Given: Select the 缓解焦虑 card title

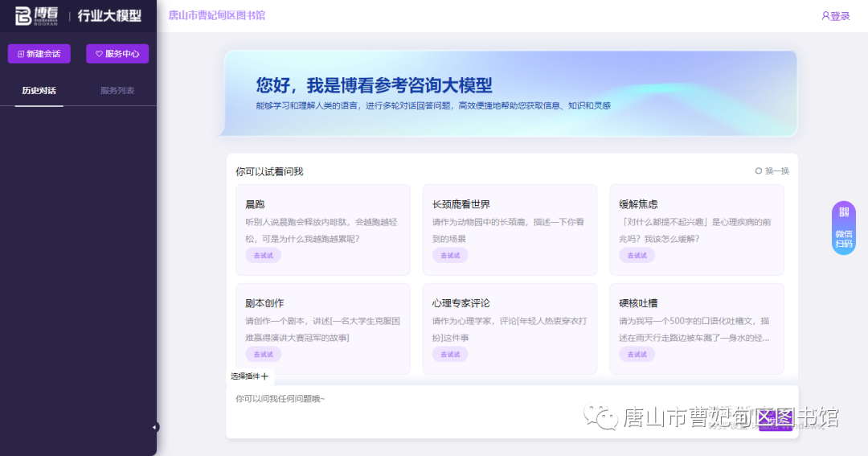Looking at the screenshot, I should (638, 204).
